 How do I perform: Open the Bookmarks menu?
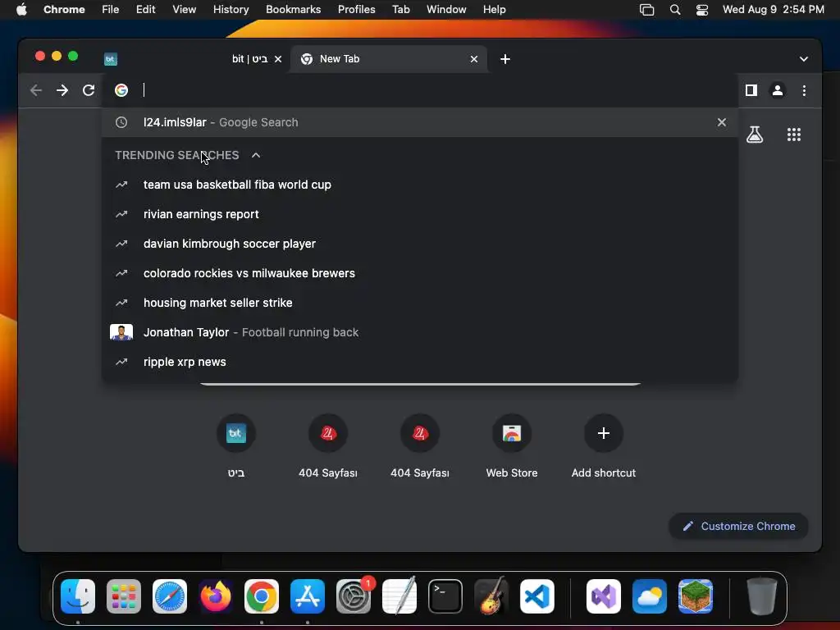(293, 9)
